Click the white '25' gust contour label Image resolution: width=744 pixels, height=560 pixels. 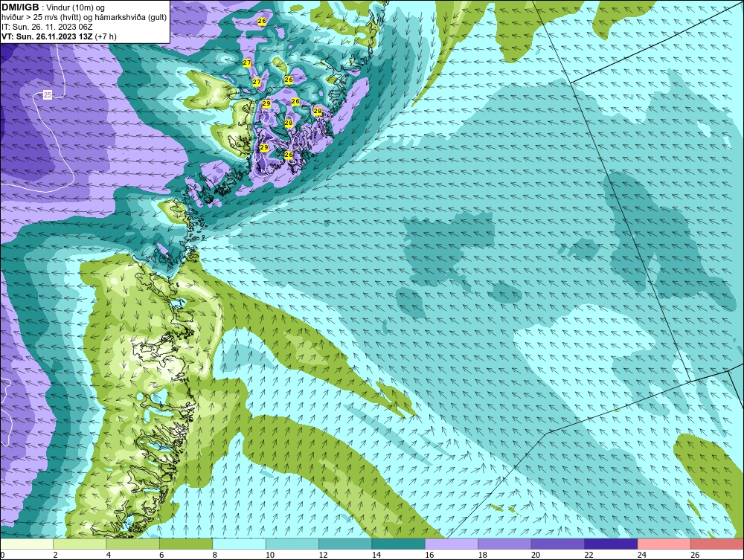[x=48, y=95]
